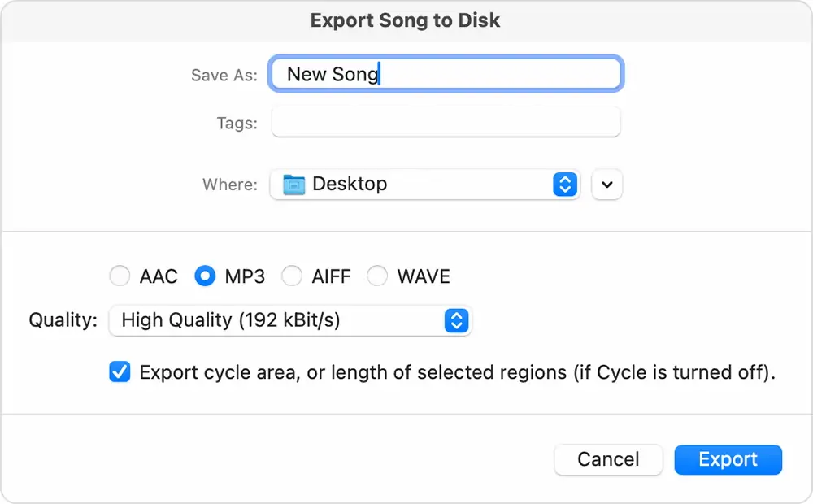Open the Where location dropdown showing Desktop

424,185
